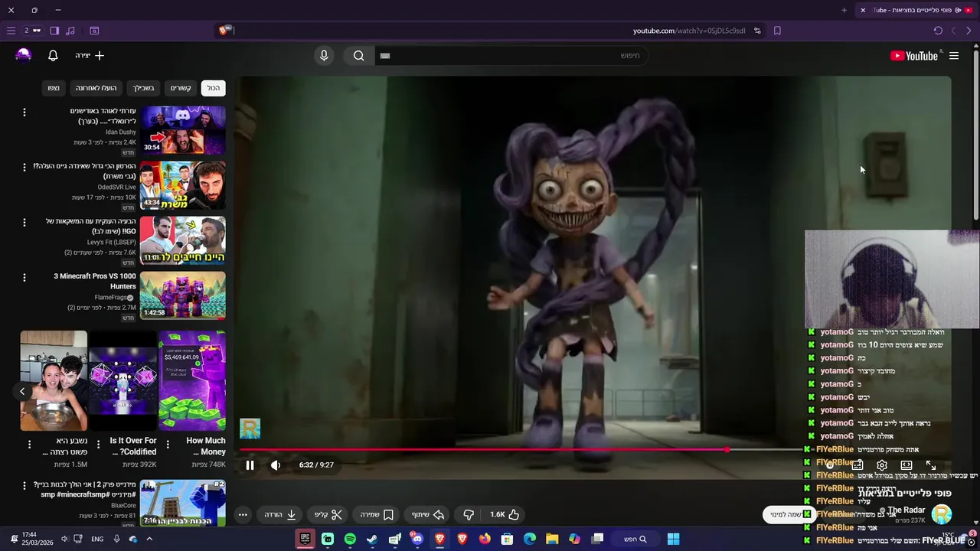Enter fullscreen with the expand arrows icon

click(x=931, y=465)
